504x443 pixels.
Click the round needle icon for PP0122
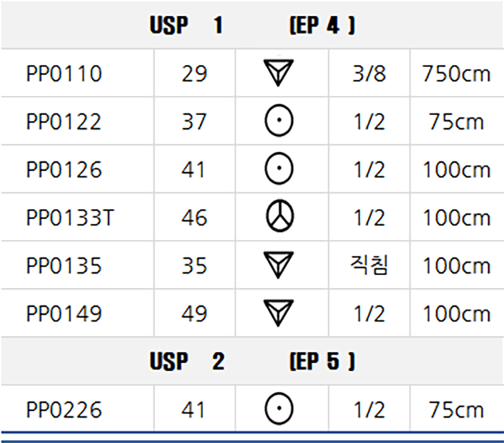pyautogui.click(x=279, y=120)
